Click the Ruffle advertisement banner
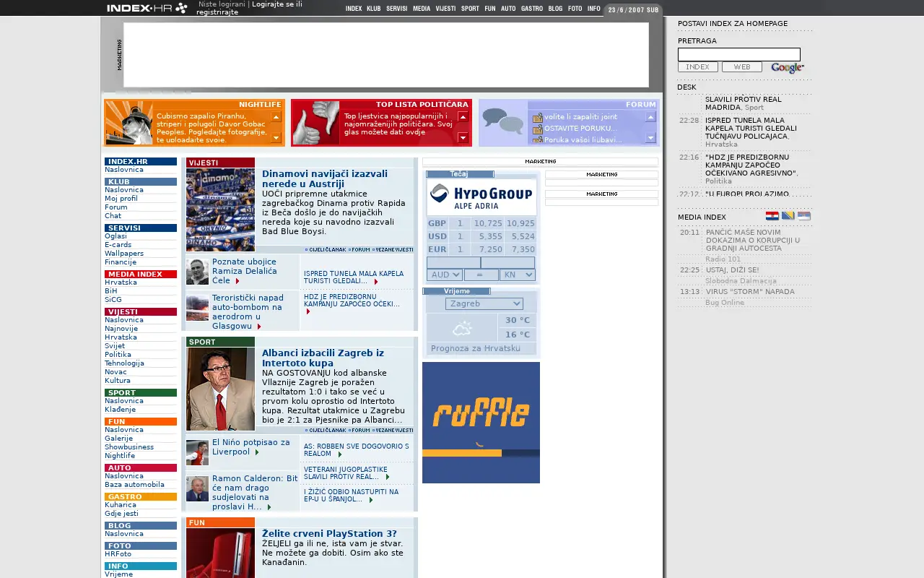The image size is (924, 578). (481, 423)
